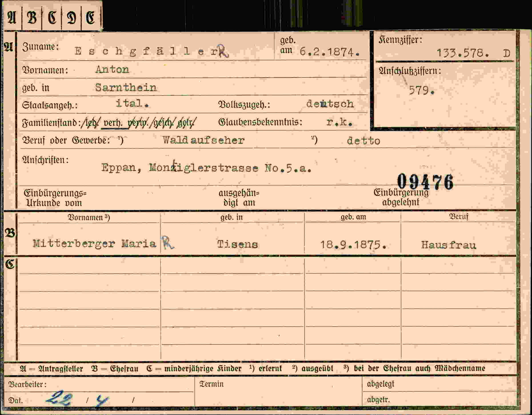532x415 pixels.
Task: Click the 'Zuname:' field label
Action: [40, 46]
